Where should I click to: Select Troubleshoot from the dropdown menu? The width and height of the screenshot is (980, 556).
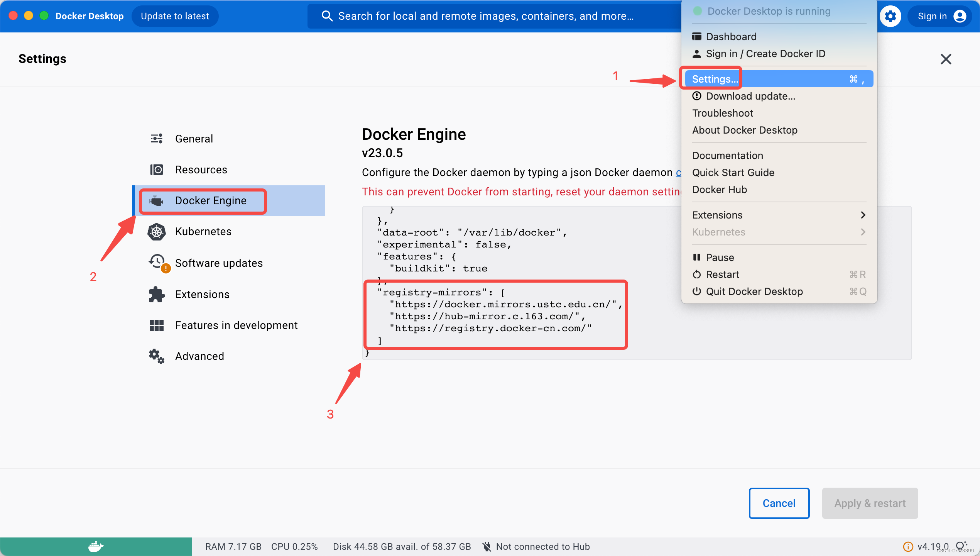click(x=723, y=112)
